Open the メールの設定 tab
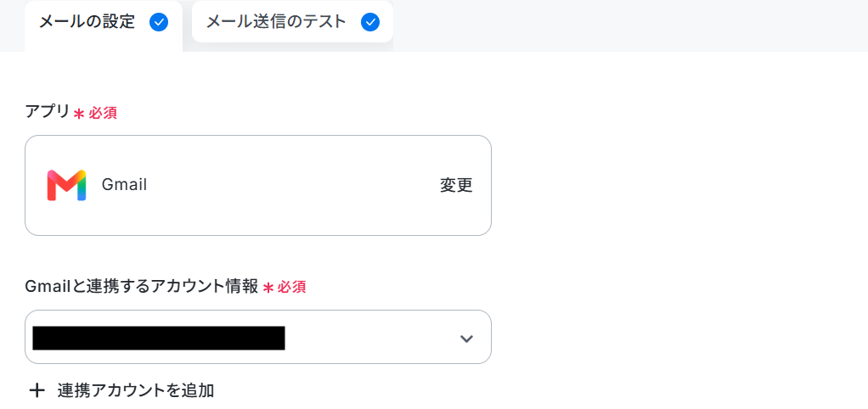 pos(104,25)
